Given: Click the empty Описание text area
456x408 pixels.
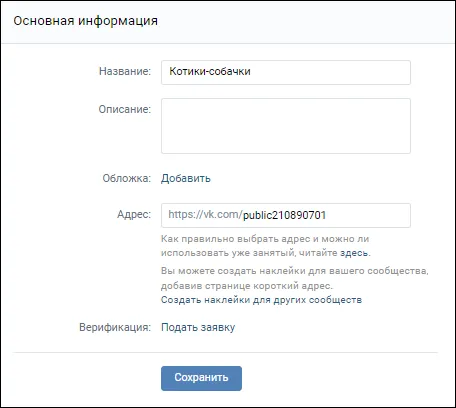Looking at the screenshot, I should click(286, 126).
